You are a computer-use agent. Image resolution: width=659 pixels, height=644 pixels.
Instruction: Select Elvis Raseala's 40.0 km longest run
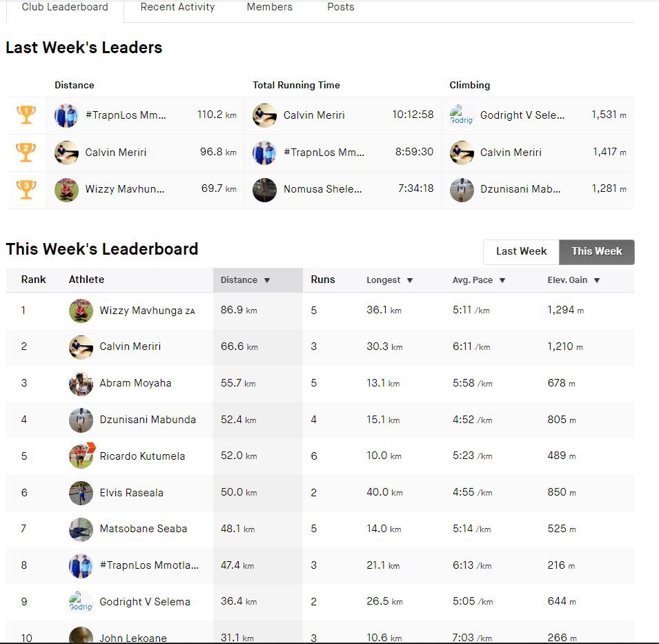pyautogui.click(x=384, y=492)
